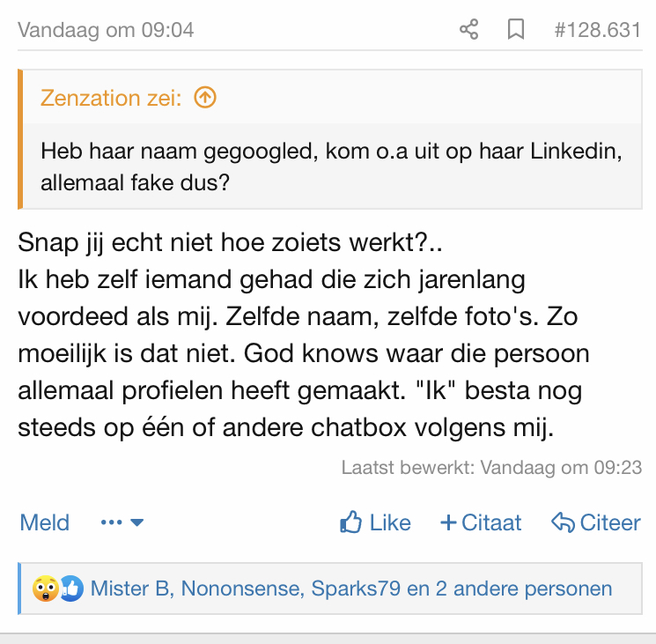This screenshot has width=656, height=644.
Task: Open the three-dots more options dropdown
Action: [122, 522]
